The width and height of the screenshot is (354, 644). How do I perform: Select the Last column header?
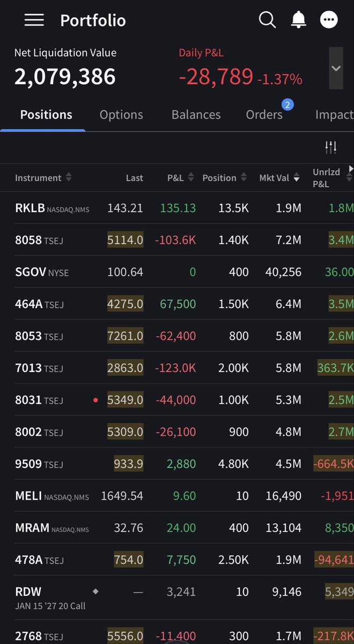click(x=134, y=178)
